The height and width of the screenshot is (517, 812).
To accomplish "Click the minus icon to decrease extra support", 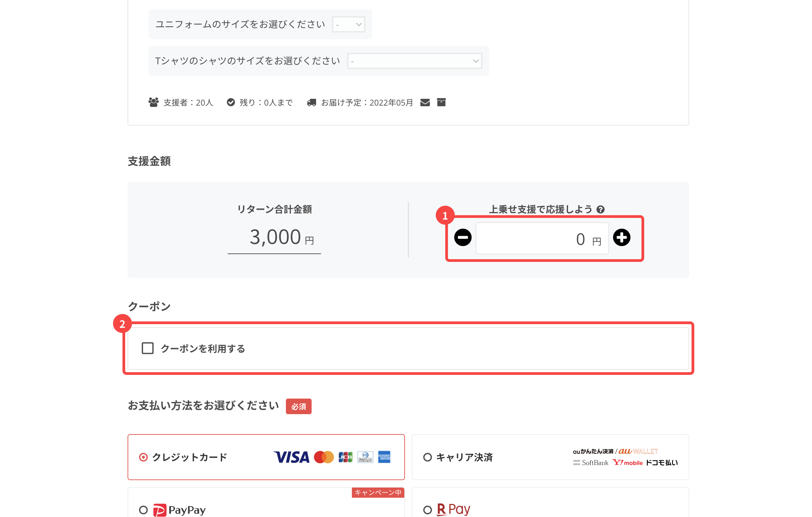I will coord(463,238).
